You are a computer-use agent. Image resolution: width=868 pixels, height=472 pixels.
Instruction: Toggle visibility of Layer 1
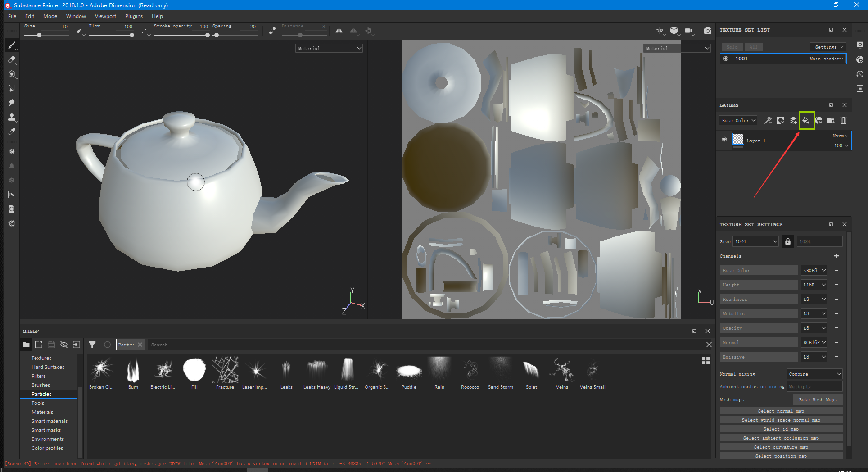coord(724,139)
